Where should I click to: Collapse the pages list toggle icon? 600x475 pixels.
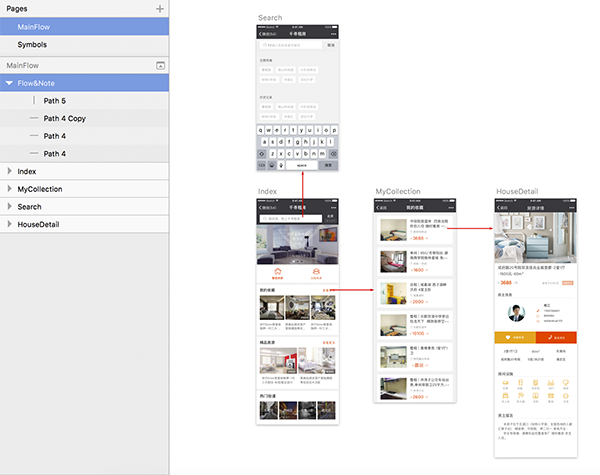pos(159,65)
